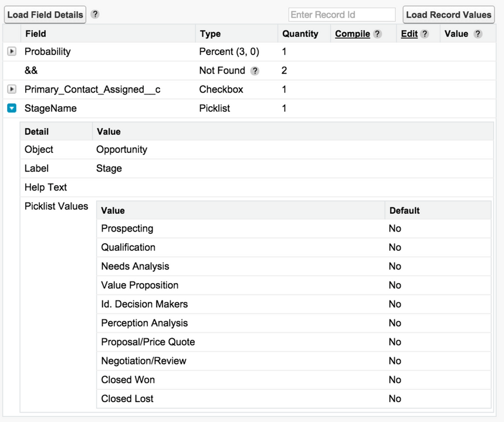Screen dimensions: 504x422
Task: Expand the Primary_Contact_Assigned__c field row
Action: coord(12,89)
